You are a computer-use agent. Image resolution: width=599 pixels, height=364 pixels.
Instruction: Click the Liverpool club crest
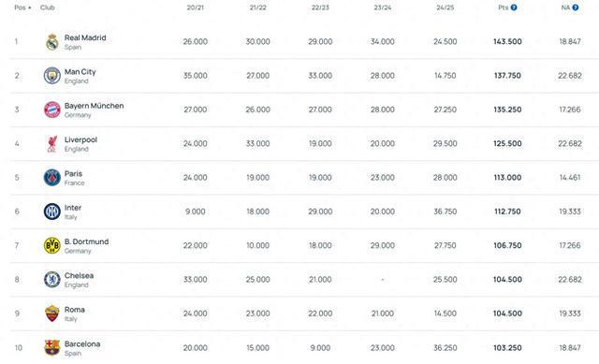(x=52, y=144)
